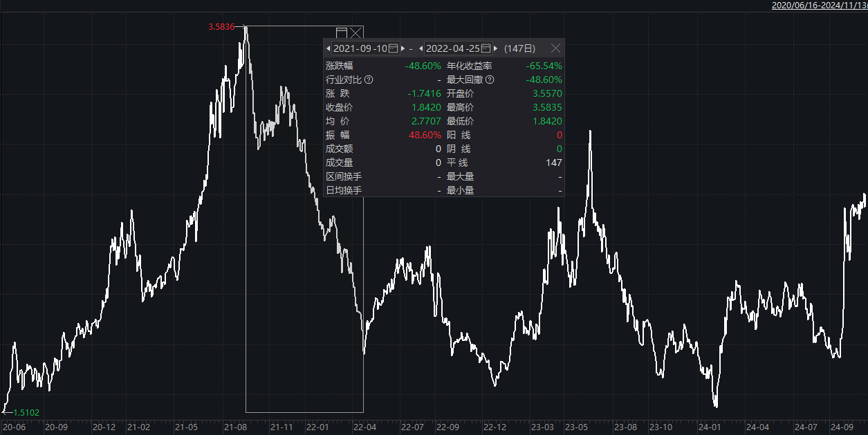Click the 涨跌幅 value -48.60%
The width and height of the screenshot is (868, 435).
point(423,66)
